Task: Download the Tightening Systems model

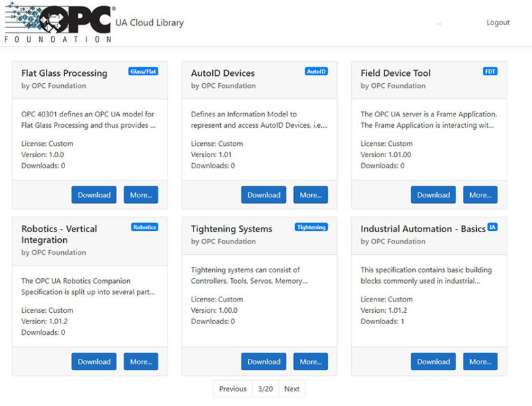Action: [x=263, y=361]
